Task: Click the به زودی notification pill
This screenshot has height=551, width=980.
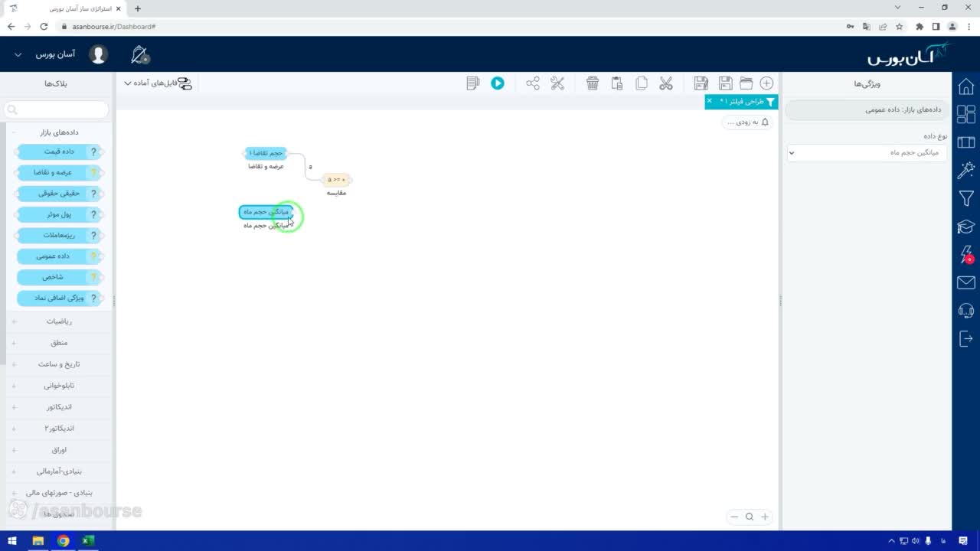Action: [x=748, y=122]
